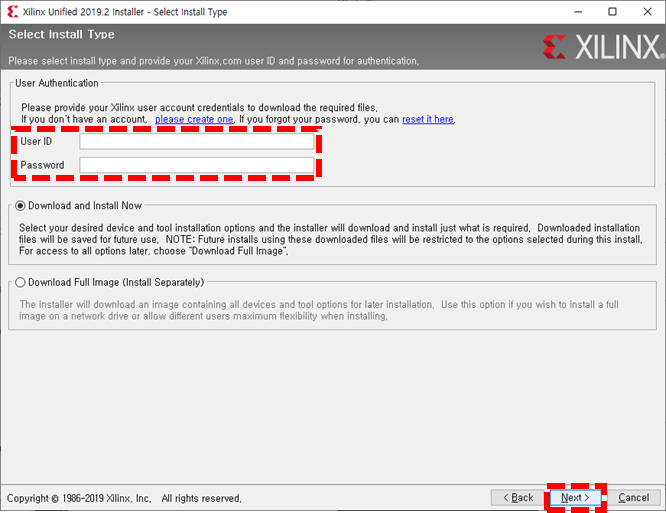Viewport: 666px width, 513px height.
Task: Click the 'Select Install Type' heading
Action: coord(62,34)
